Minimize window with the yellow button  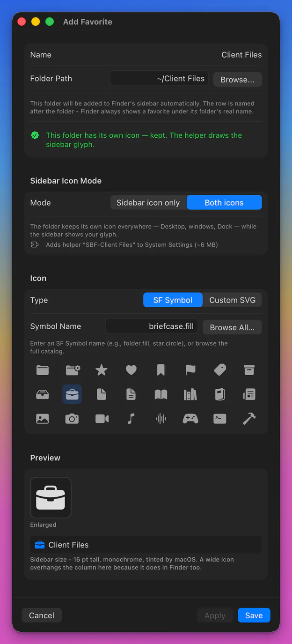pos(36,22)
